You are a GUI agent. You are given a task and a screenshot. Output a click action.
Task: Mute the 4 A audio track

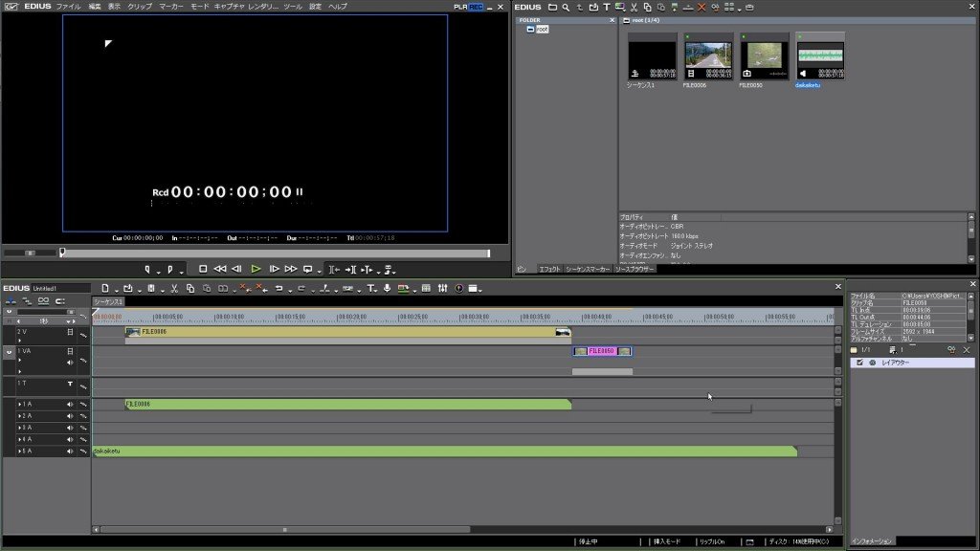click(70, 439)
